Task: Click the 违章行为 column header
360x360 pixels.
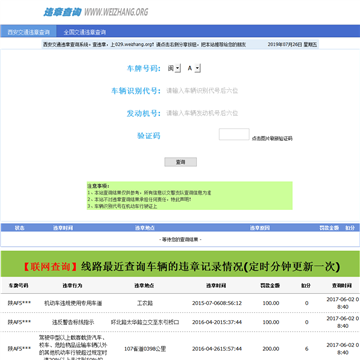Action: coord(72,286)
